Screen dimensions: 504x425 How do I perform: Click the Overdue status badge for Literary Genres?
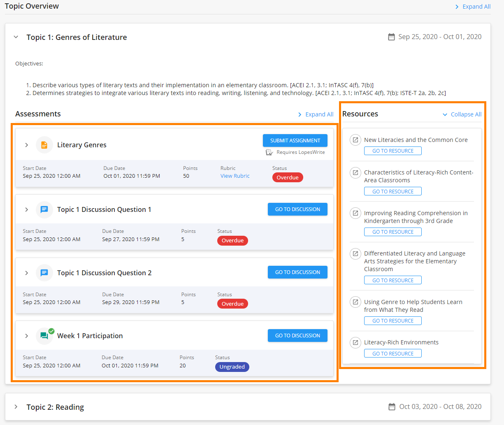(288, 177)
